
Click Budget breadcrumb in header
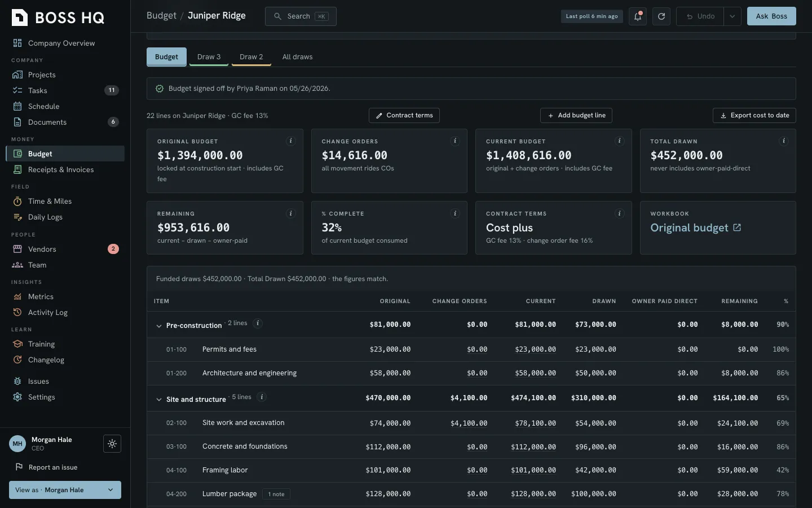tap(161, 16)
